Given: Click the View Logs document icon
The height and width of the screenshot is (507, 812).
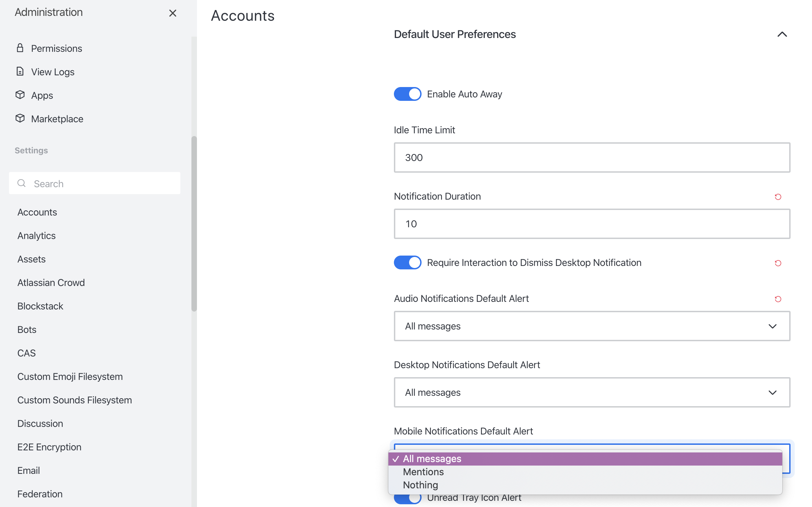Looking at the screenshot, I should (x=20, y=71).
